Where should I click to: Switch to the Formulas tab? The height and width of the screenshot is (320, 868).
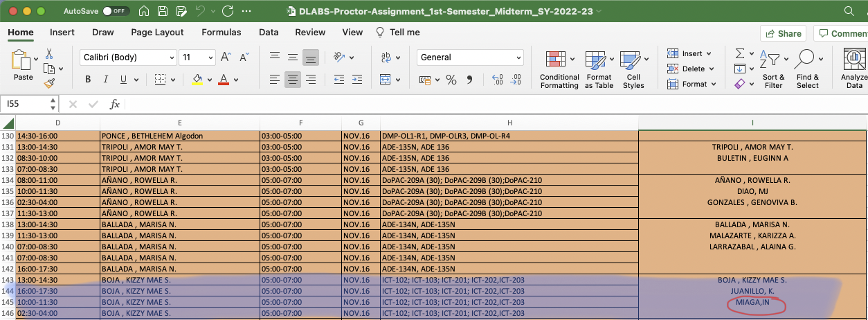point(221,32)
